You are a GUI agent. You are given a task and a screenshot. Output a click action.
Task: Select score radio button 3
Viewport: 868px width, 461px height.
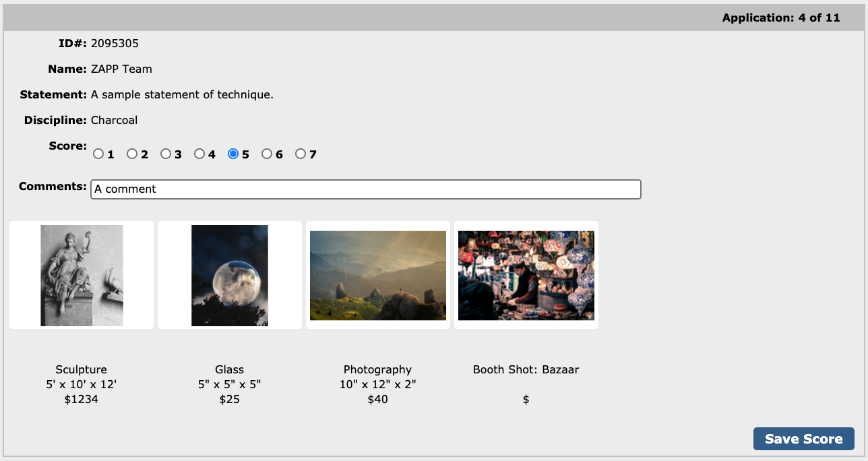[166, 154]
